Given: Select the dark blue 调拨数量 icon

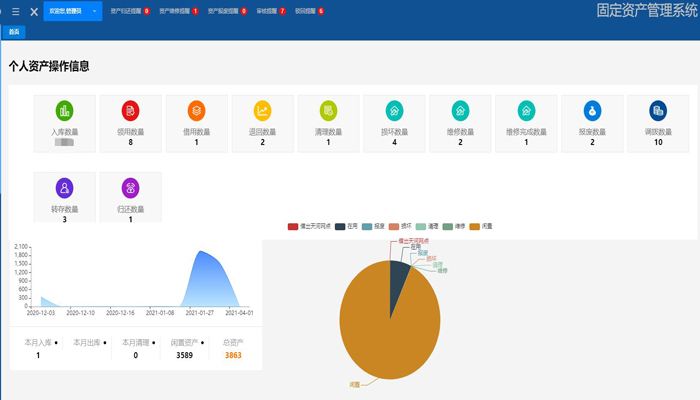Looking at the screenshot, I should pos(658,111).
